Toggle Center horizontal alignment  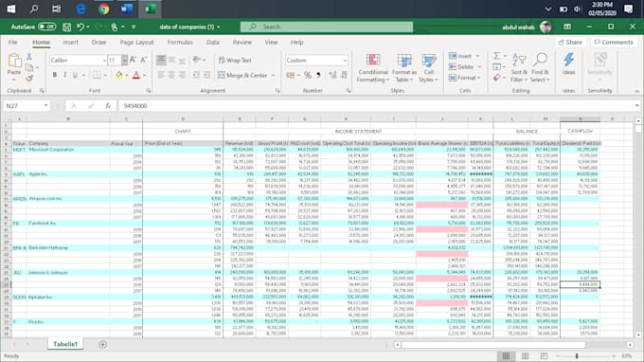point(171,75)
